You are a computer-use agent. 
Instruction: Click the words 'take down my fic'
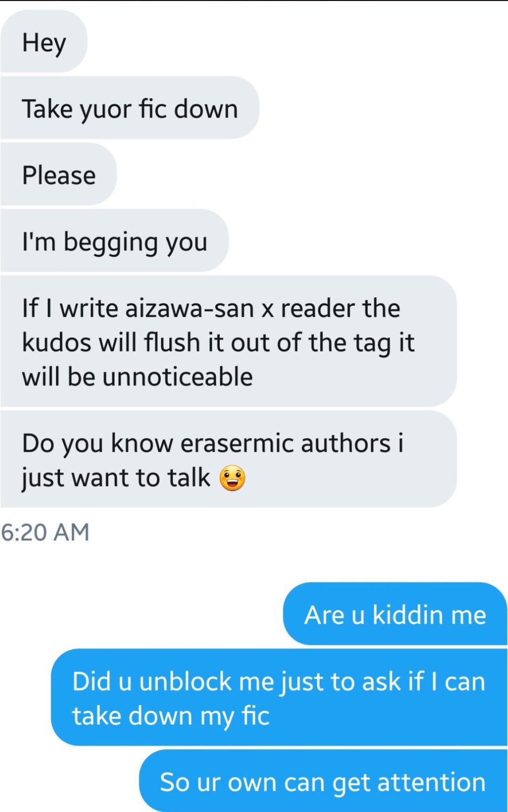(171, 716)
